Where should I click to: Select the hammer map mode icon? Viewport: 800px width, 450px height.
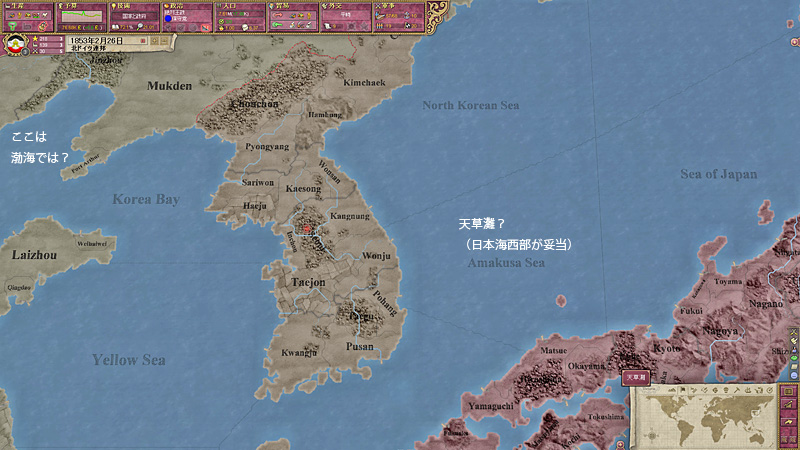(x=737, y=390)
